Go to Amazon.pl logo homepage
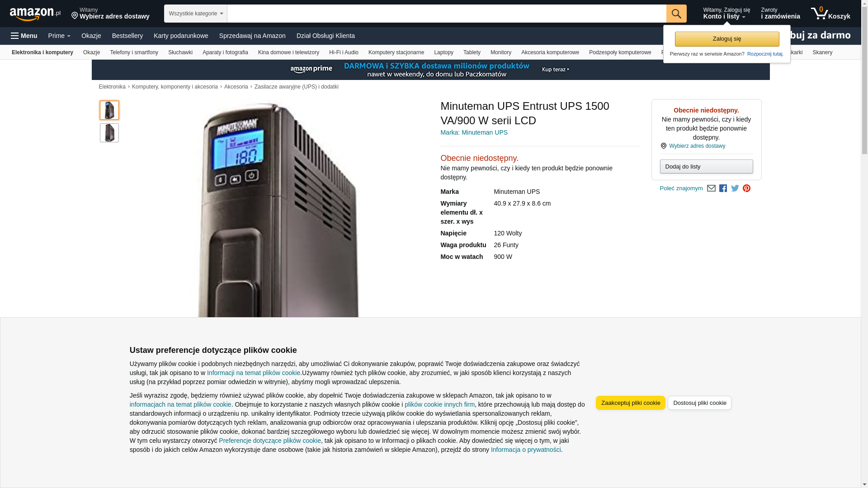The height and width of the screenshot is (488, 868). 35,14
